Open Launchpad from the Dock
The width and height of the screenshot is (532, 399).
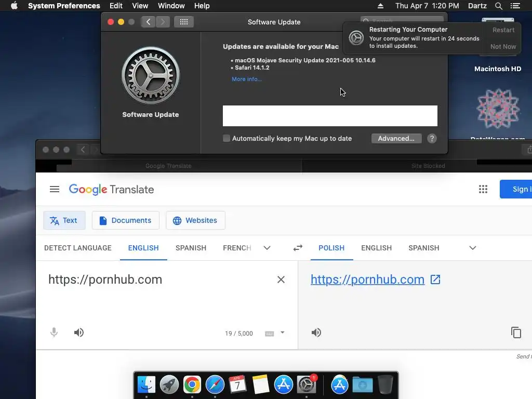[169, 385]
